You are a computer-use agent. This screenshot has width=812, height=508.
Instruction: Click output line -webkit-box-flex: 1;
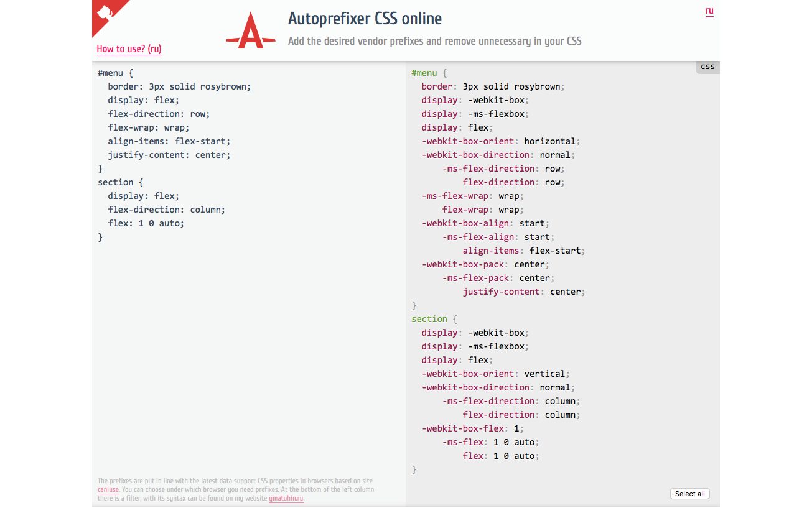tap(473, 428)
